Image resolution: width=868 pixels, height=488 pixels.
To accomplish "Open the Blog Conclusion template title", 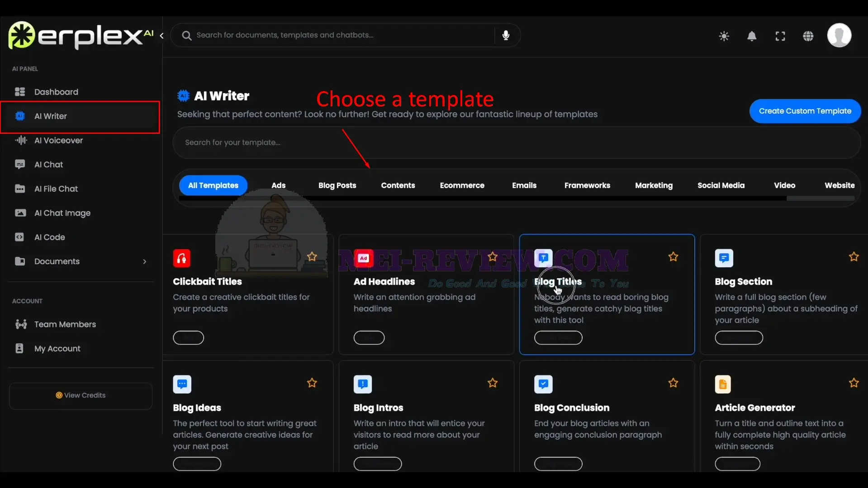I will [x=571, y=407].
